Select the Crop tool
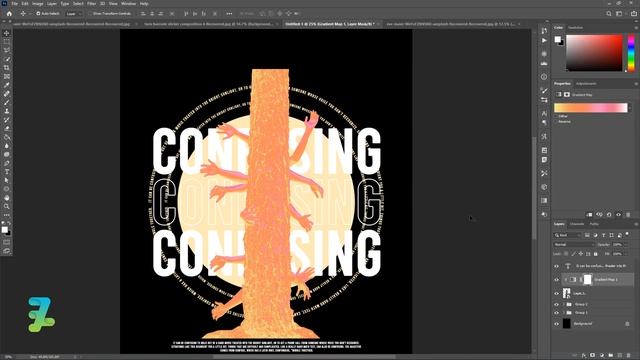 [7, 68]
